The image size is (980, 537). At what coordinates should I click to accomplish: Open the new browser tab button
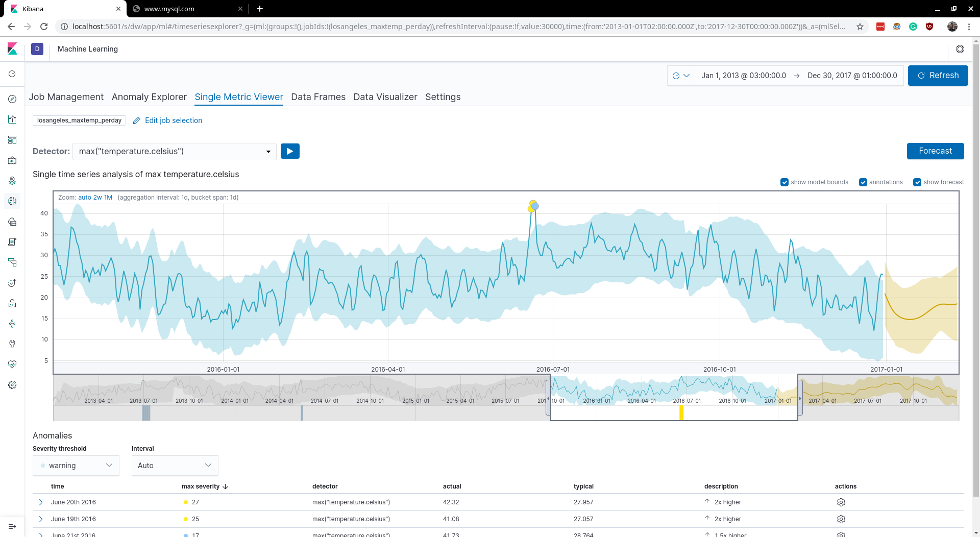(x=260, y=9)
